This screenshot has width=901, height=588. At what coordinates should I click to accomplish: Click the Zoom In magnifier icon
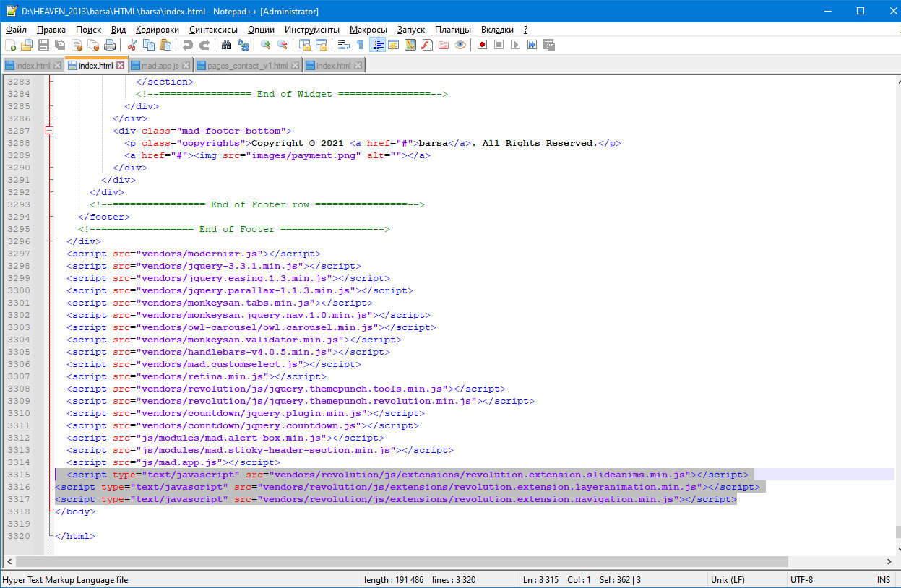[265, 45]
